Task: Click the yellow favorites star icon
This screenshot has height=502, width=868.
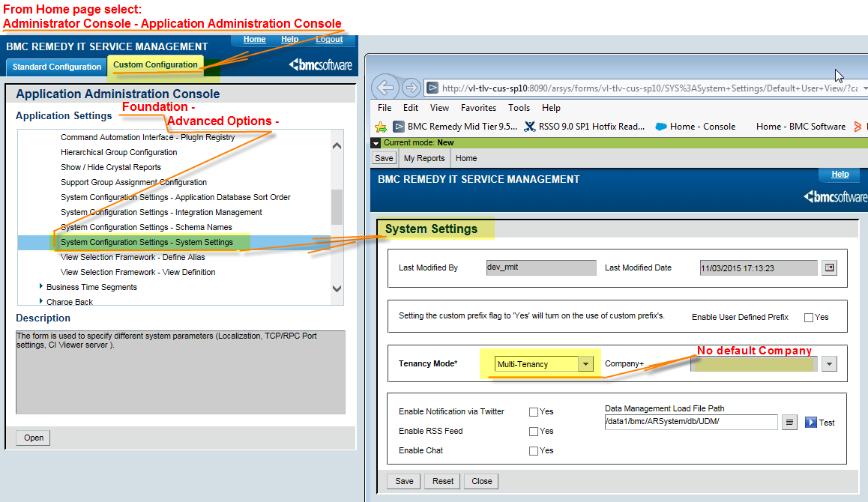Action: tap(382, 127)
